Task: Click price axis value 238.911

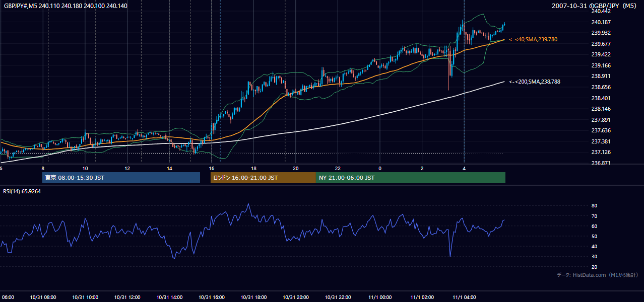Action: [x=601, y=77]
